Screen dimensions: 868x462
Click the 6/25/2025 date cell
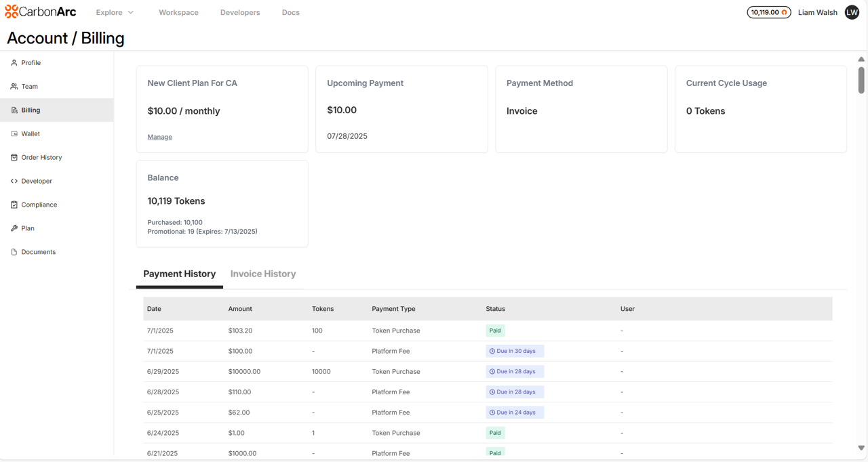(163, 412)
